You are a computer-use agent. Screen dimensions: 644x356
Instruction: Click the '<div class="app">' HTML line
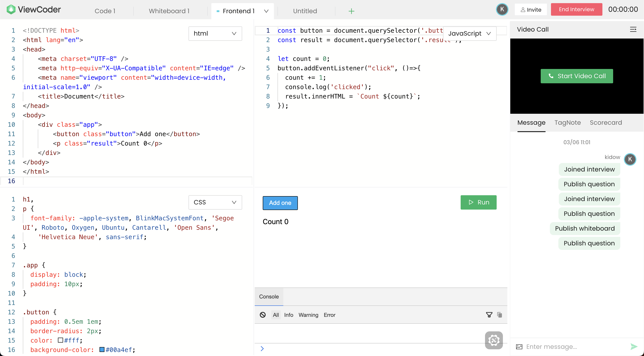(70, 124)
